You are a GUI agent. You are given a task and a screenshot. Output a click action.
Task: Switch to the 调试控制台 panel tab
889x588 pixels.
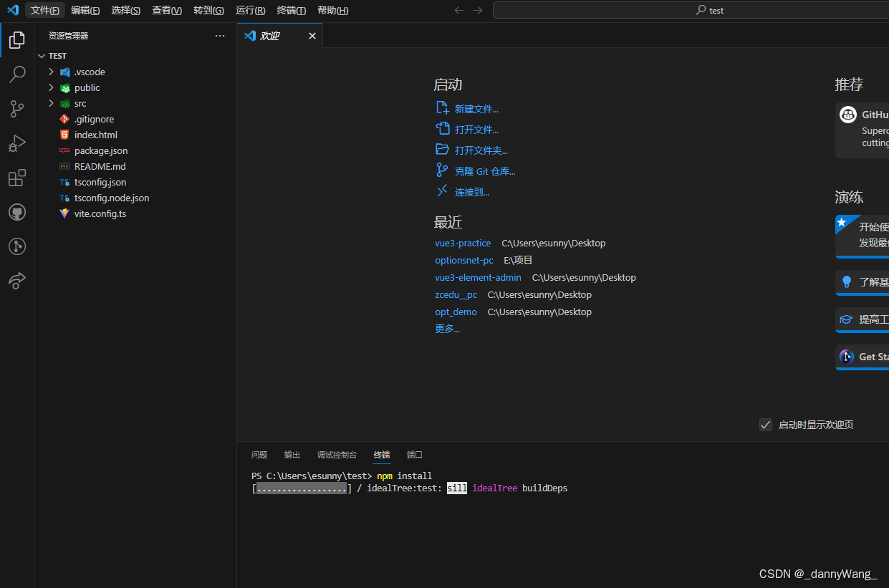tap(337, 455)
